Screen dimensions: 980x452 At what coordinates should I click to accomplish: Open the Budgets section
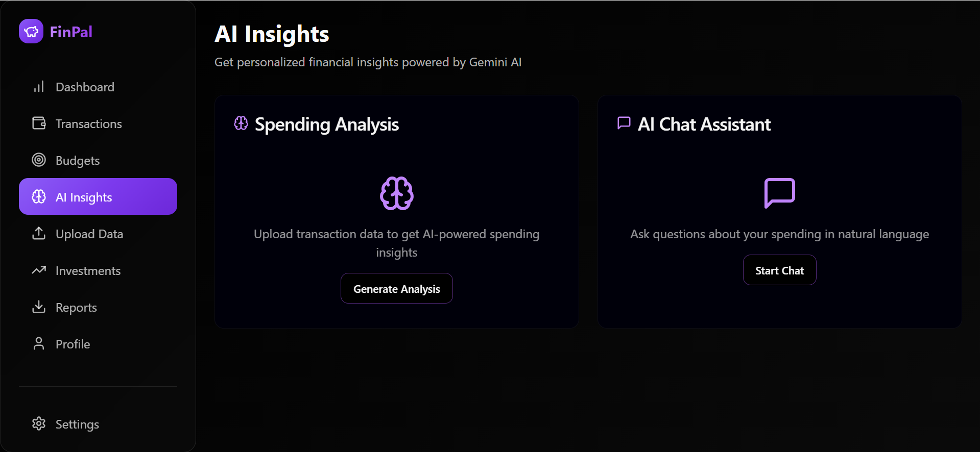tap(78, 161)
